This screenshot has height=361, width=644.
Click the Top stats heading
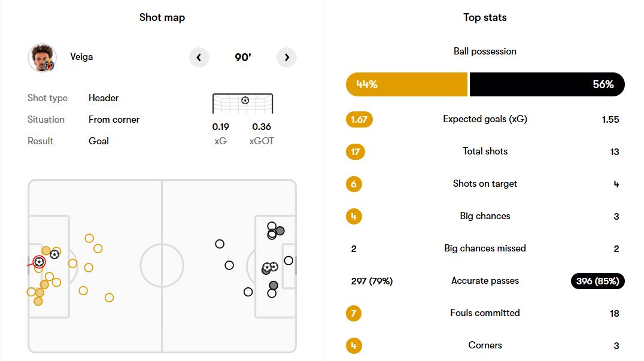pyautogui.click(x=485, y=17)
